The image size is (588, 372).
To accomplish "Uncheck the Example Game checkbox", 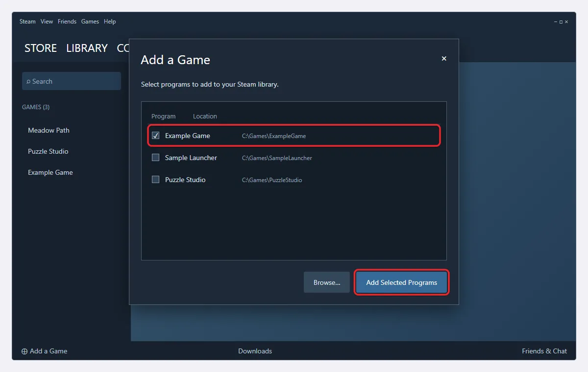I will pyautogui.click(x=155, y=136).
